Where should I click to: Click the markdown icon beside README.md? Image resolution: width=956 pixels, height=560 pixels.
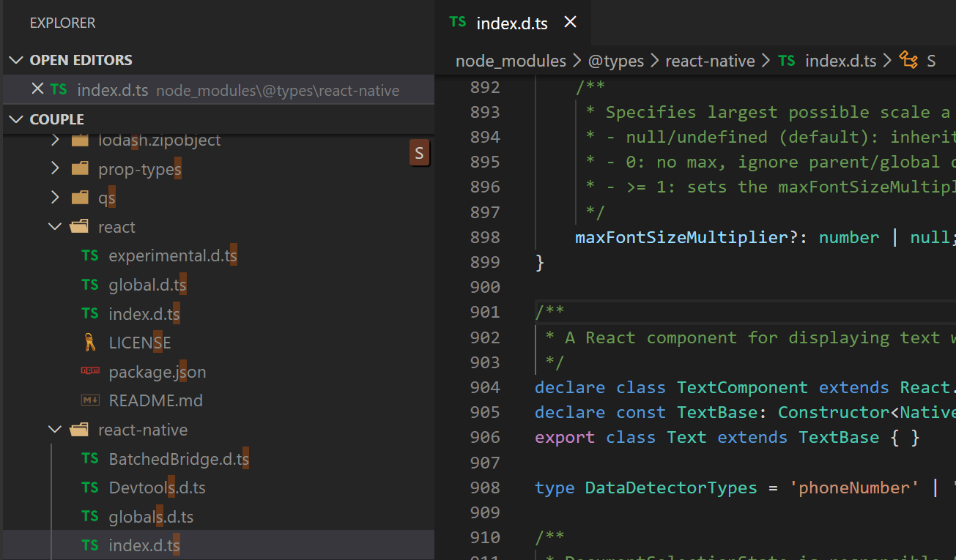90,400
